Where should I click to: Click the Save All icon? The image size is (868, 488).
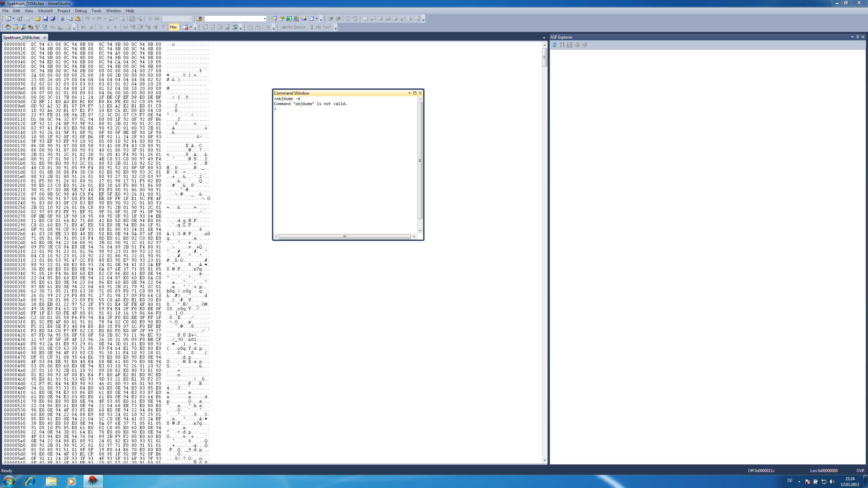click(x=53, y=19)
